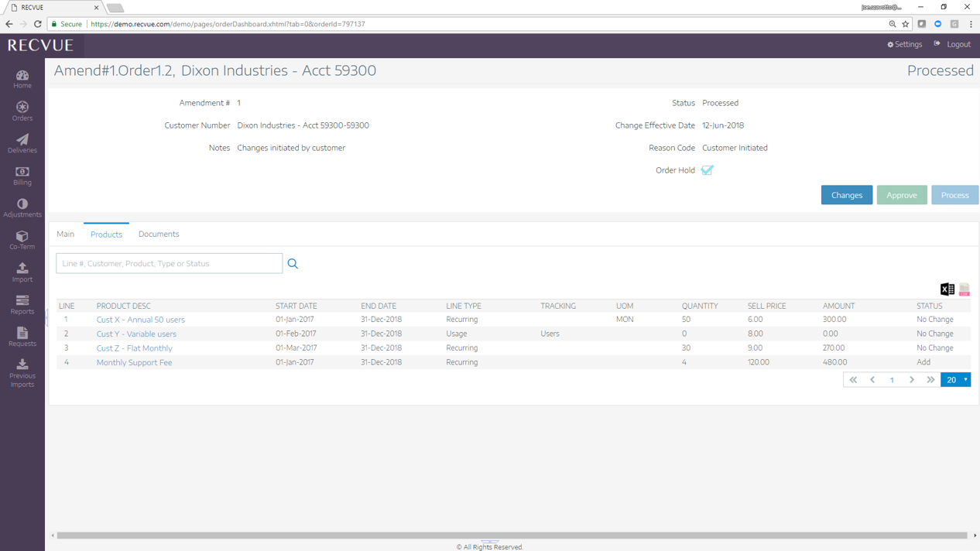Bookmark this page with the star
The width and height of the screenshot is (980, 551).
pyautogui.click(x=905, y=24)
